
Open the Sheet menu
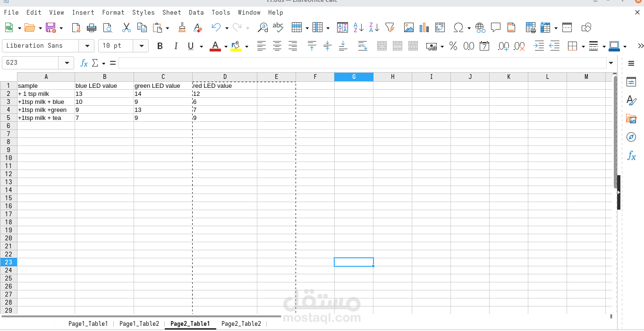pyautogui.click(x=172, y=12)
